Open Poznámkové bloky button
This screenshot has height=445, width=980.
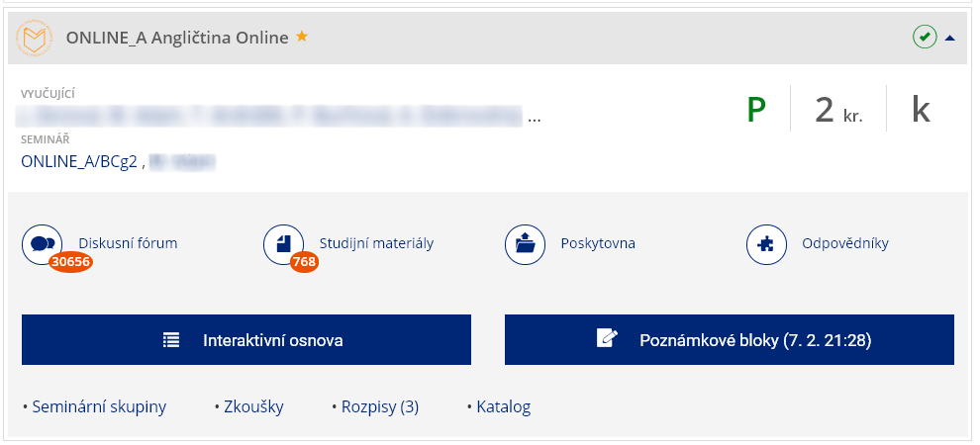tap(730, 340)
